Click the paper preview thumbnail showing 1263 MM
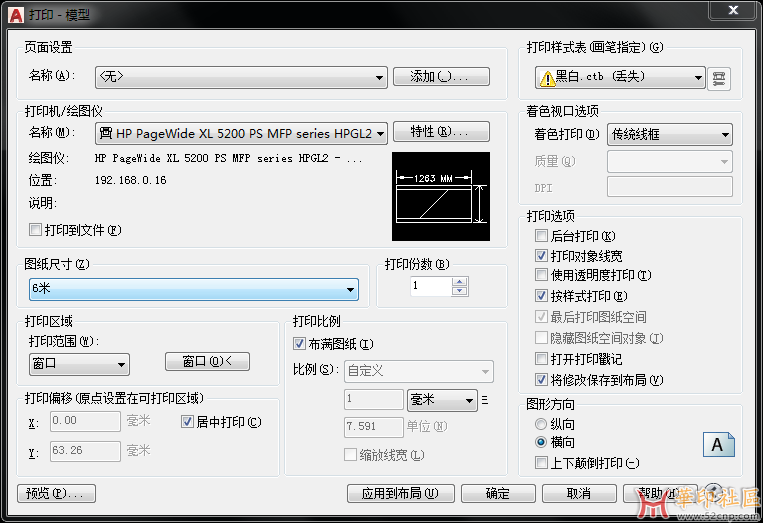 tap(441, 196)
